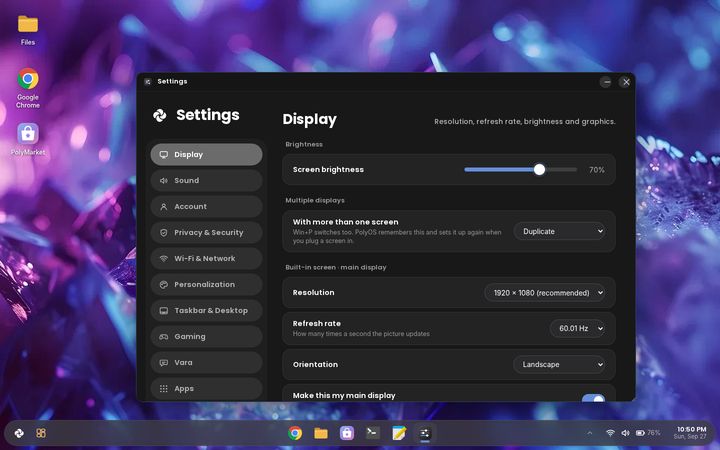Image resolution: width=720 pixels, height=450 pixels.
Task: Open the PolyMarket desktop shortcut
Action: (28, 139)
